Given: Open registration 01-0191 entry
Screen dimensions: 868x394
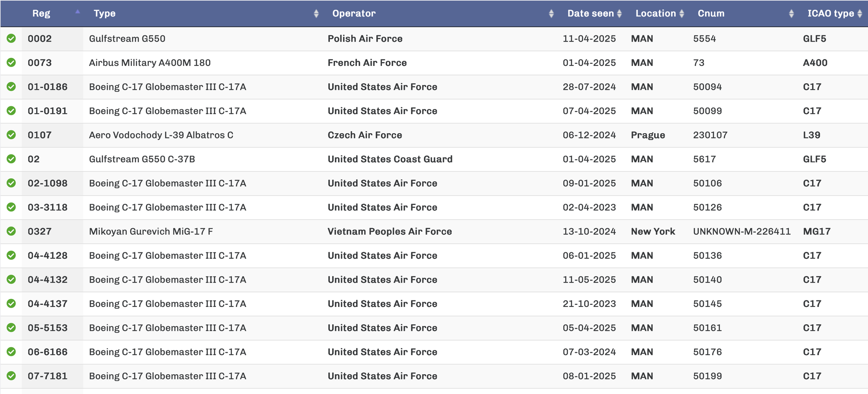Looking at the screenshot, I should 48,111.
